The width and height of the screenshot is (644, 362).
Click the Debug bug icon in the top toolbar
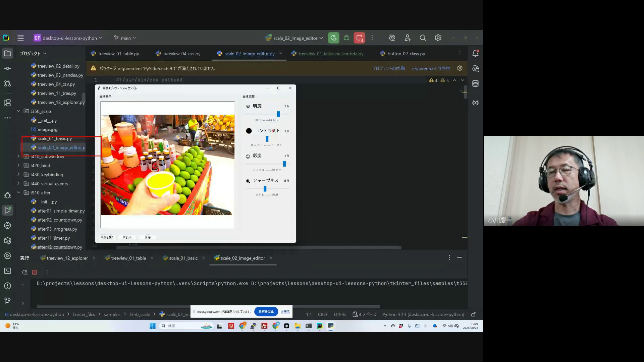[x=346, y=38]
